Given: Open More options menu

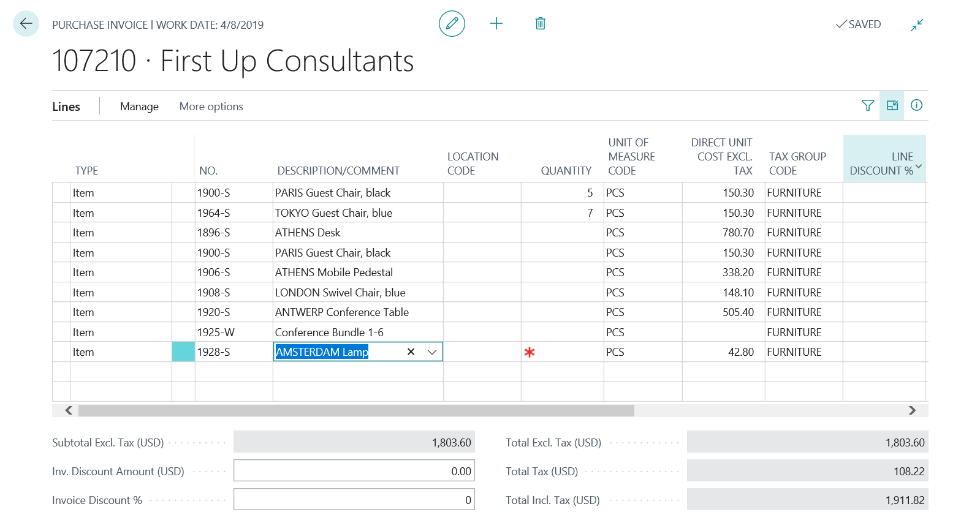Looking at the screenshot, I should [211, 107].
